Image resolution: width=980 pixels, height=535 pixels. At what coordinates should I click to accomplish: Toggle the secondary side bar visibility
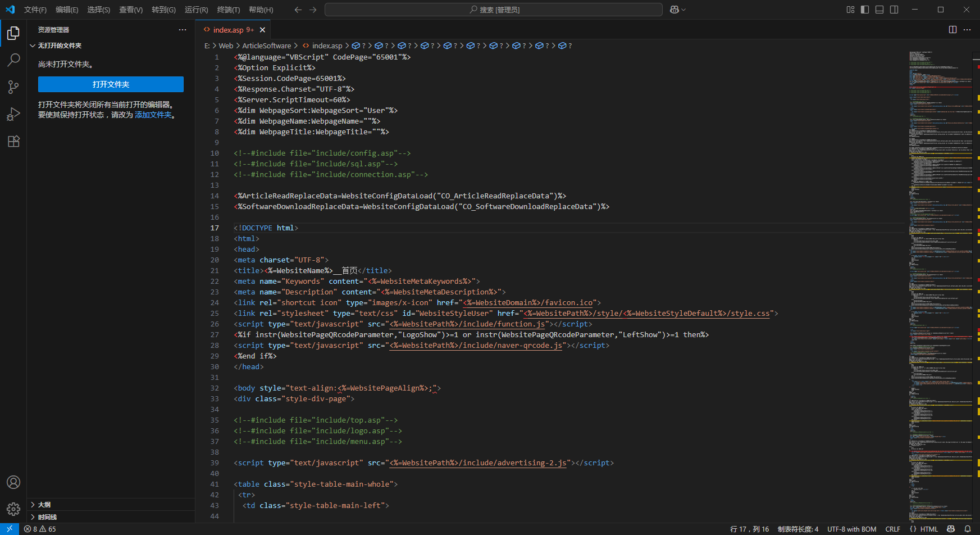pos(894,10)
